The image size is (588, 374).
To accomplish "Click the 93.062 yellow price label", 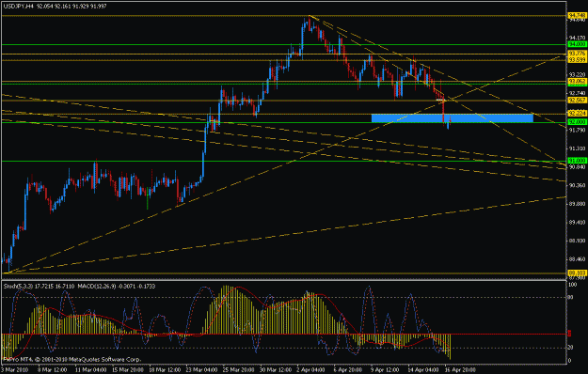I will tap(577, 82).
